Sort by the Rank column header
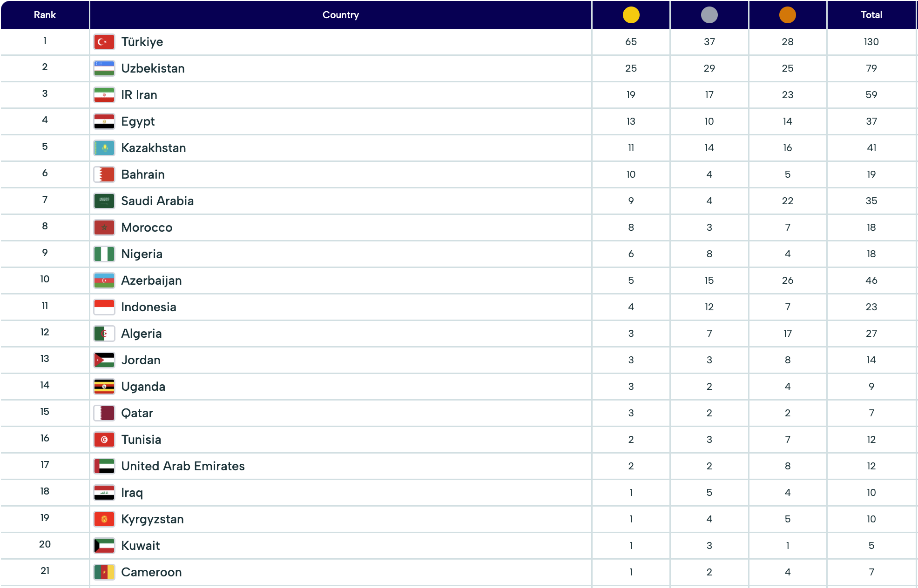 click(45, 15)
